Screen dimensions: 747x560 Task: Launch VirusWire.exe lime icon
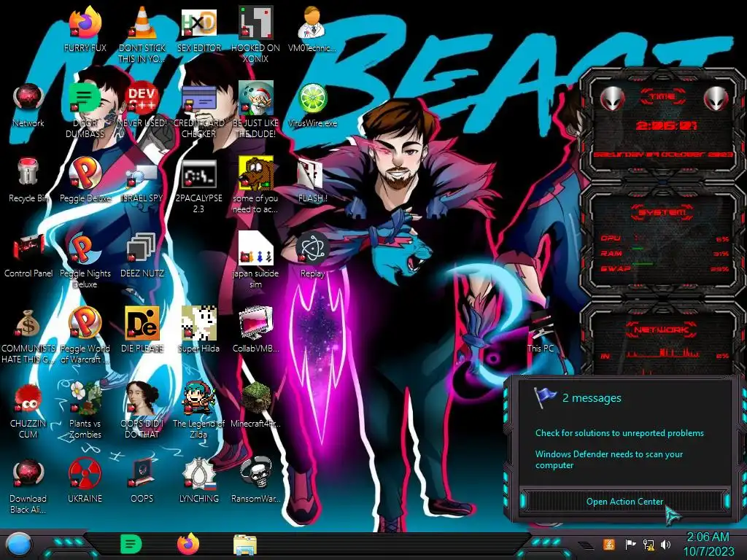(312, 98)
